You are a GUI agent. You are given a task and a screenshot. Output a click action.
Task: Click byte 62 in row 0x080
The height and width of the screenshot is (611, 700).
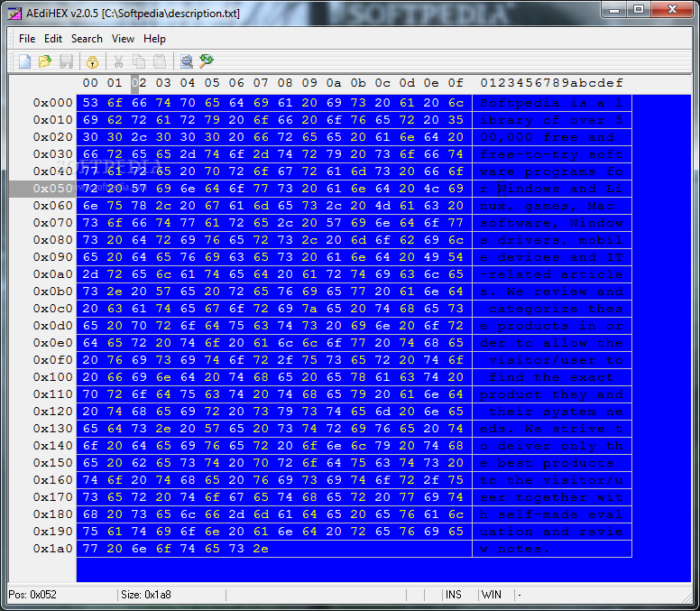pyautogui.click(x=407, y=240)
